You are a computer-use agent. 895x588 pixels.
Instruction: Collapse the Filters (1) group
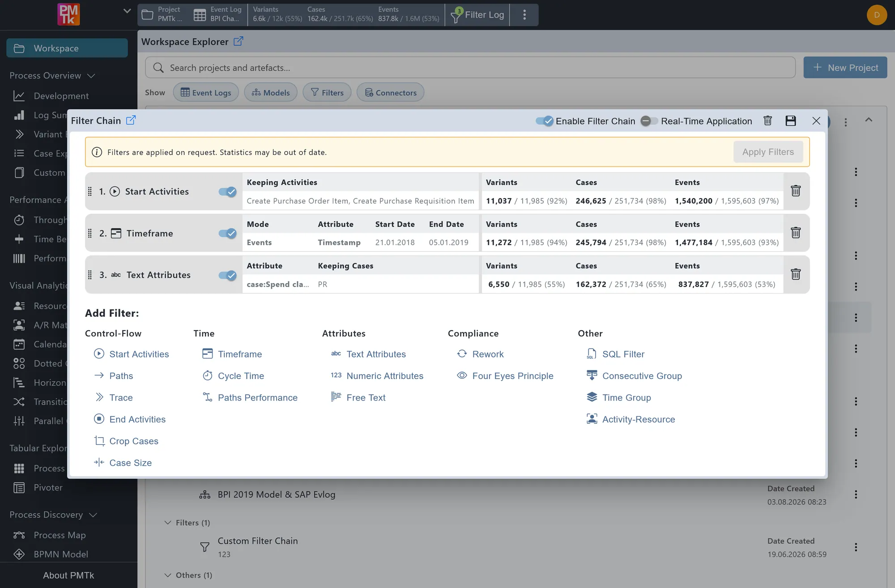(168, 523)
